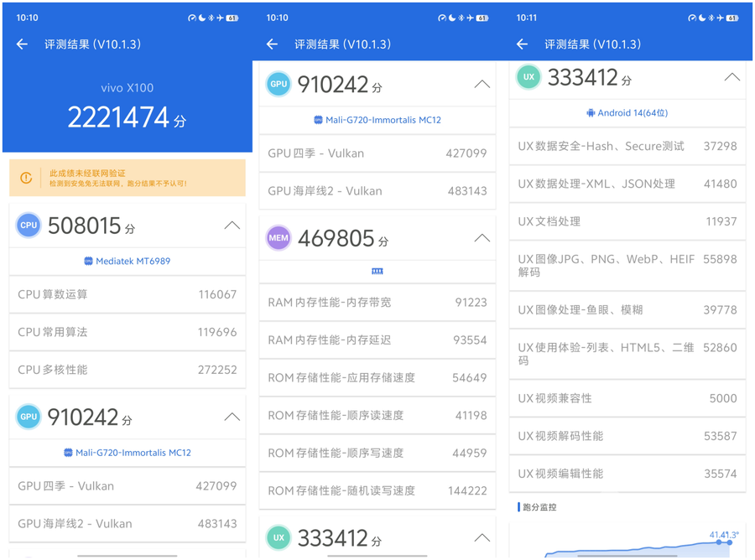Tap the CPU badge beside 508015
This screenshot has height=560, width=755.
[x=29, y=226]
